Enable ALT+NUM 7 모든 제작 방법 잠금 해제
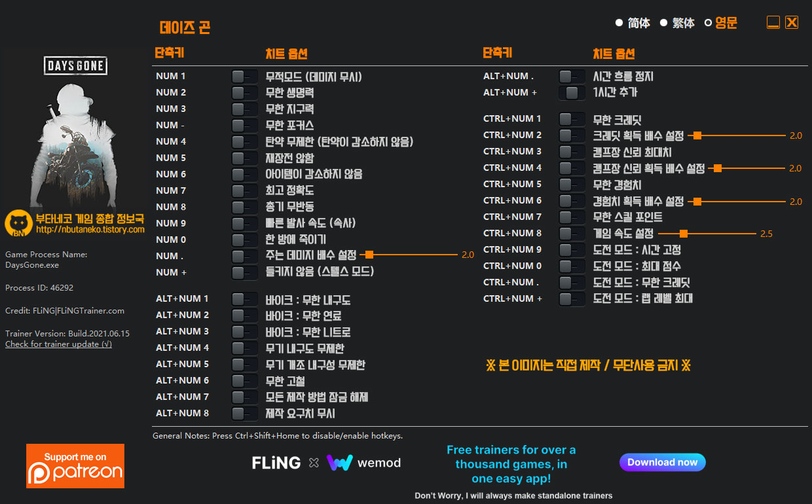 click(244, 397)
